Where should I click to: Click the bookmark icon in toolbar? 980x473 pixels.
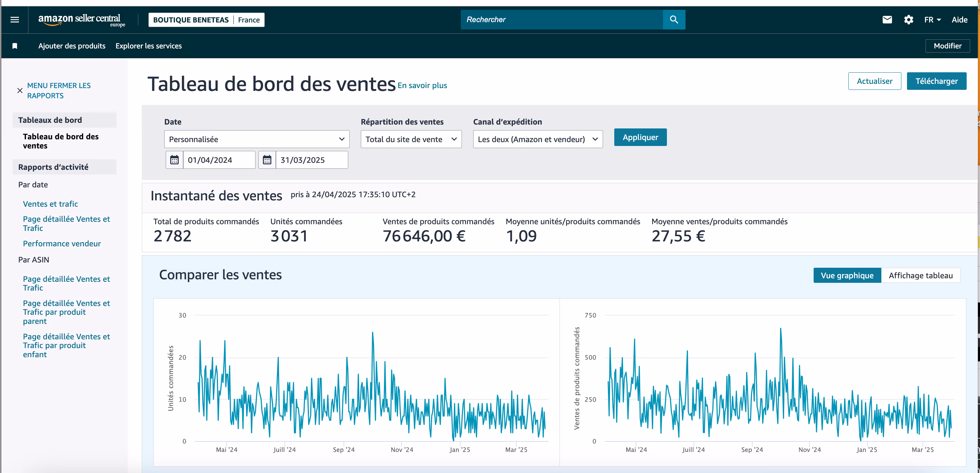15,46
